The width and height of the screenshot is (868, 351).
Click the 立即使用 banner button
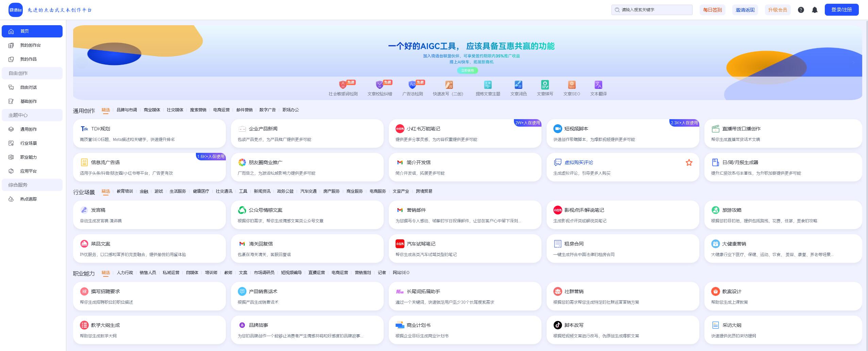click(x=467, y=70)
